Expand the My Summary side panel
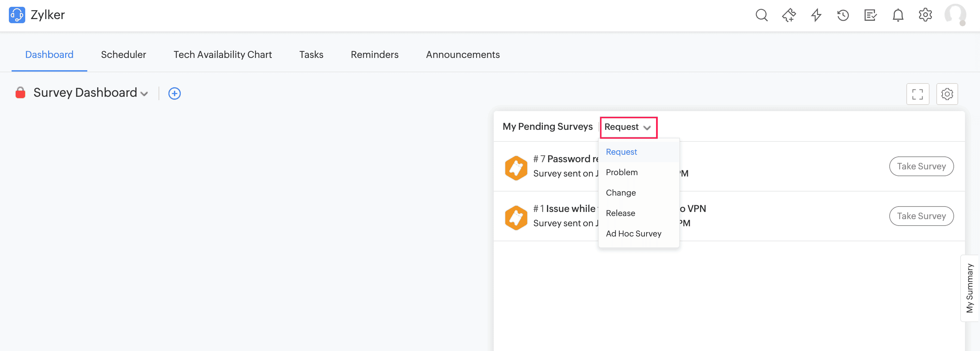This screenshot has height=351, width=980. point(970,288)
